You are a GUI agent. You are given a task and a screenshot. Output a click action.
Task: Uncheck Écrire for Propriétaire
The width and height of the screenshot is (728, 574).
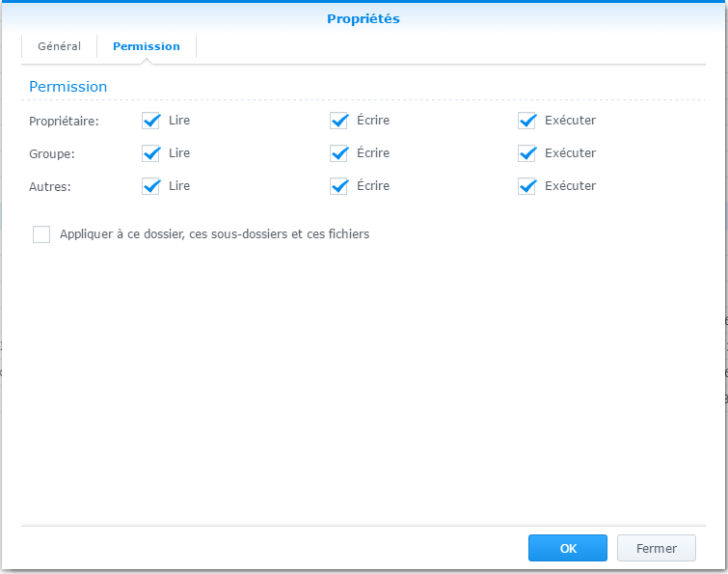pos(338,121)
